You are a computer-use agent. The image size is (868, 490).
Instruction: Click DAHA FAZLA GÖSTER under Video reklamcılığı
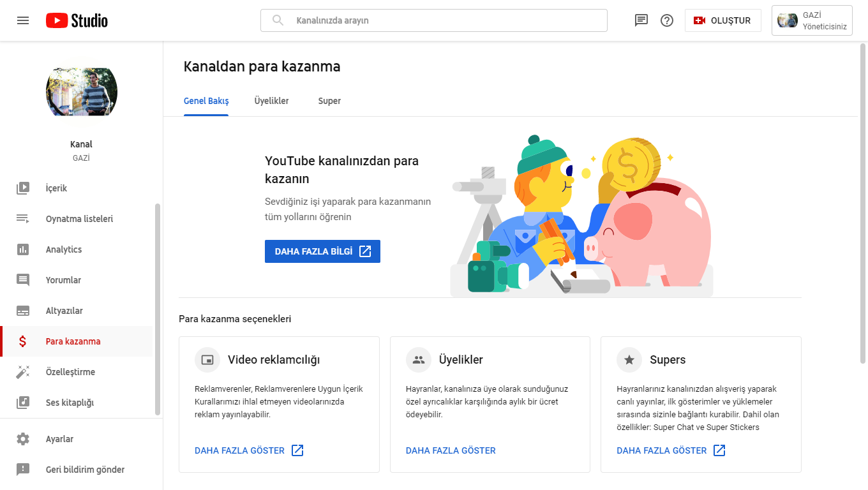249,450
